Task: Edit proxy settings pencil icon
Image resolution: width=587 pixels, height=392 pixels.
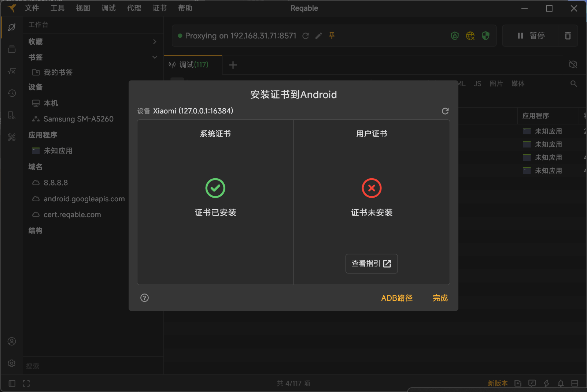Action: [319, 36]
